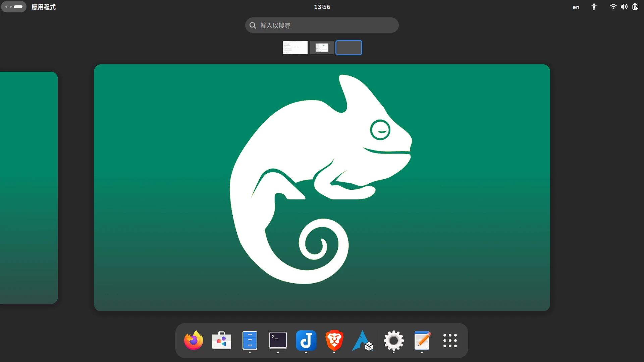644x362 pixels.
Task: Open the clock calendar at 13:56
Action: pos(322,7)
